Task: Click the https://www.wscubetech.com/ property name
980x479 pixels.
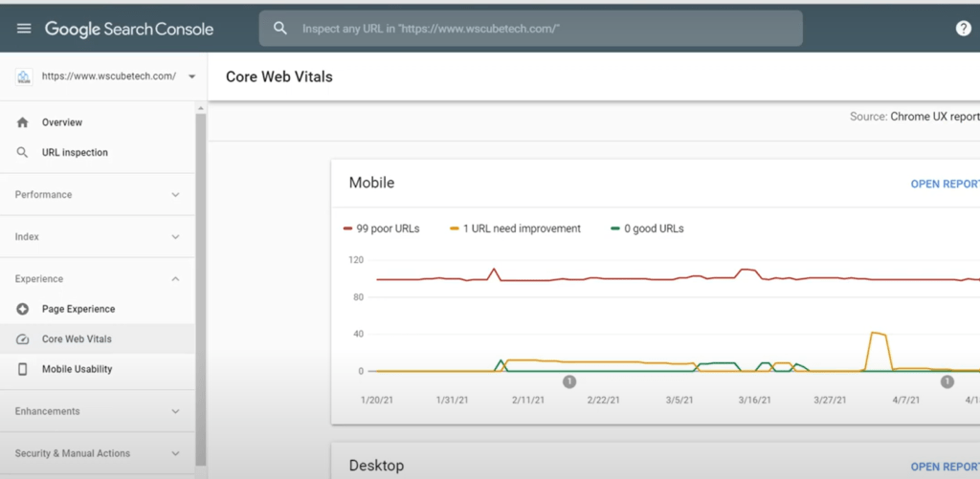Action: [109, 76]
